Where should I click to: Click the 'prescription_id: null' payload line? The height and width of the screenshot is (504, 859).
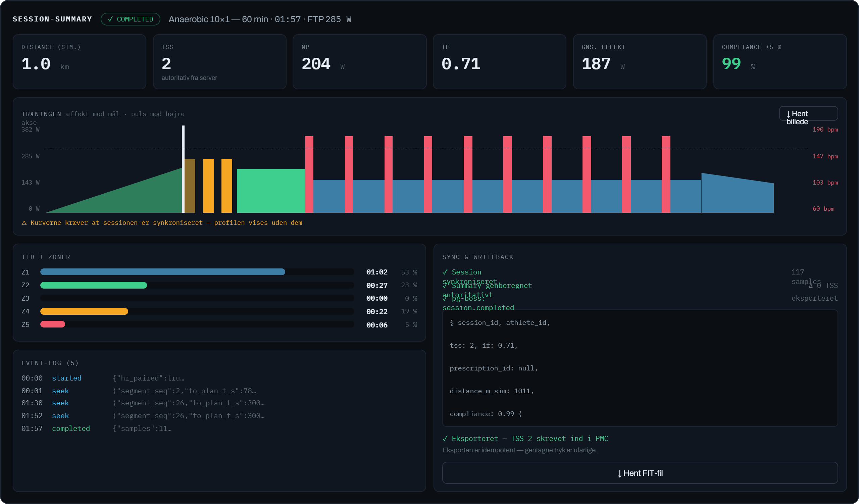tap(494, 368)
